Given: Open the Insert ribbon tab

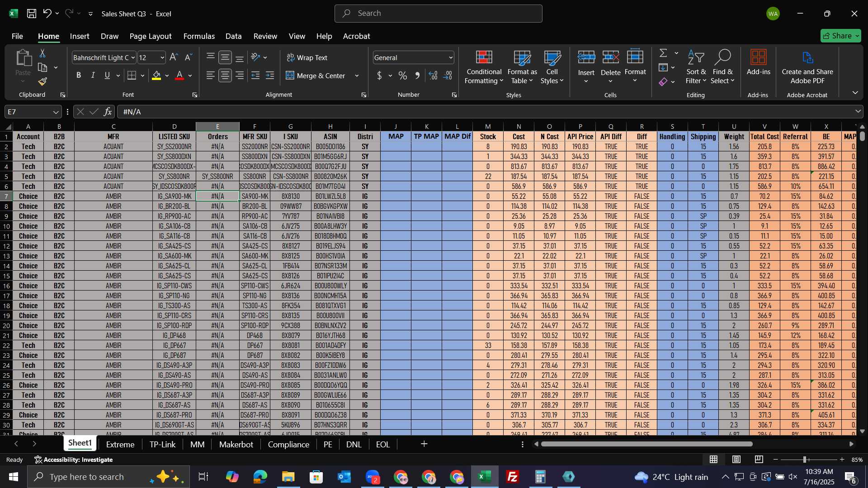Looking at the screenshot, I should [80, 36].
